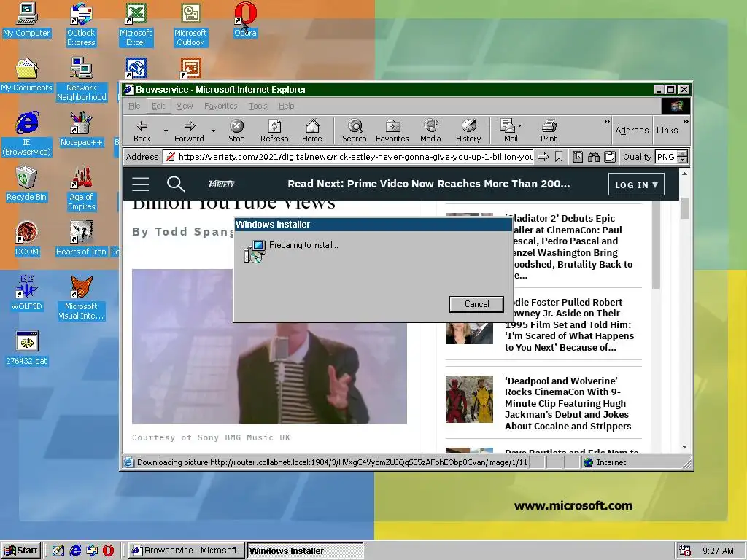Open the Favorites menu
This screenshot has height=560, width=747.
[x=220, y=106]
